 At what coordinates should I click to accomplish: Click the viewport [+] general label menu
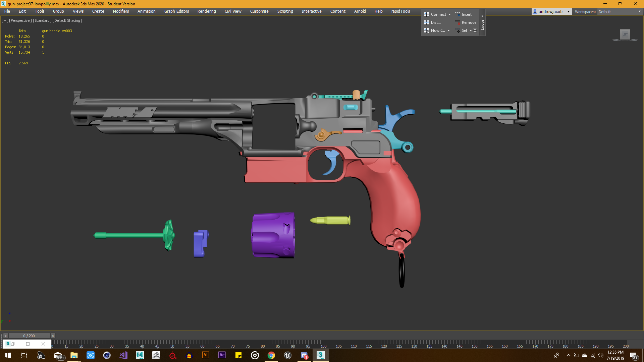[5, 20]
